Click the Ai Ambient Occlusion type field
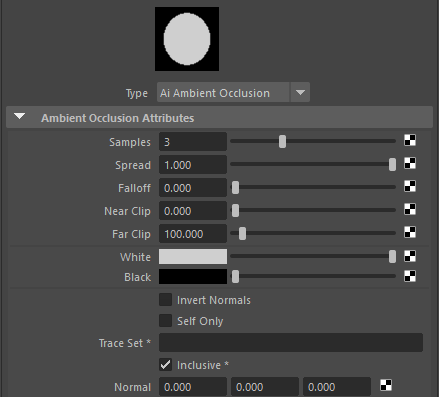Screen dimensions: 439x397 click(223, 92)
